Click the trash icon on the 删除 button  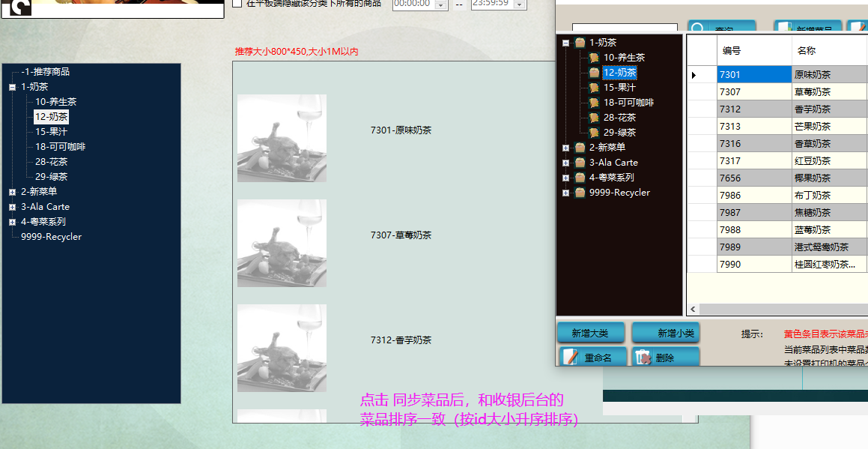coord(643,358)
